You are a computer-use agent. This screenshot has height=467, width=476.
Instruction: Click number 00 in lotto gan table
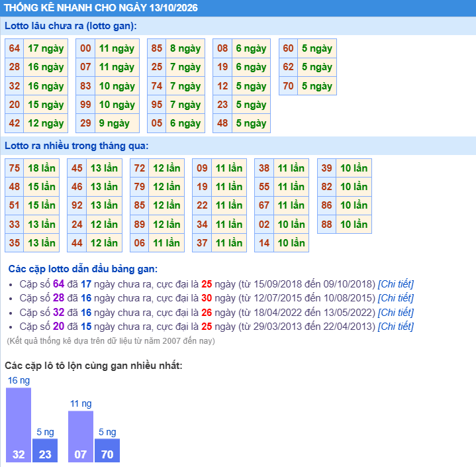click(85, 48)
